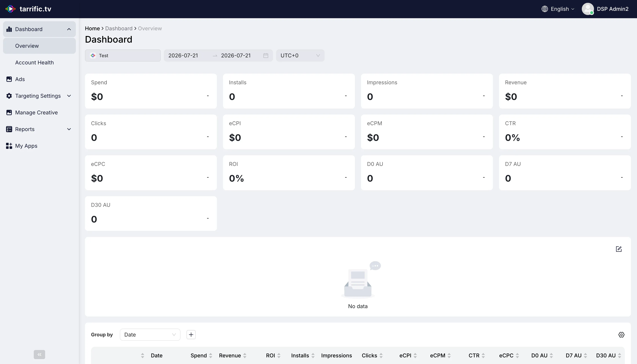Click the Overview breadcrumb text
This screenshot has height=364, width=637.
(x=150, y=28)
